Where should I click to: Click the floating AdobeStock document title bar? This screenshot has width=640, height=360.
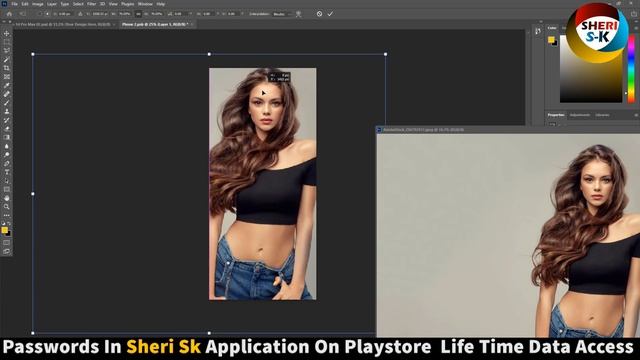[x=508, y=130]
